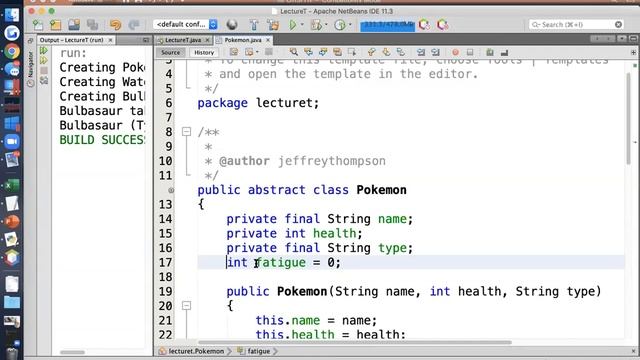Collapse the Javadoc comment fold at line 8
This screenshot has width=640, height=360.
point(187,131)
